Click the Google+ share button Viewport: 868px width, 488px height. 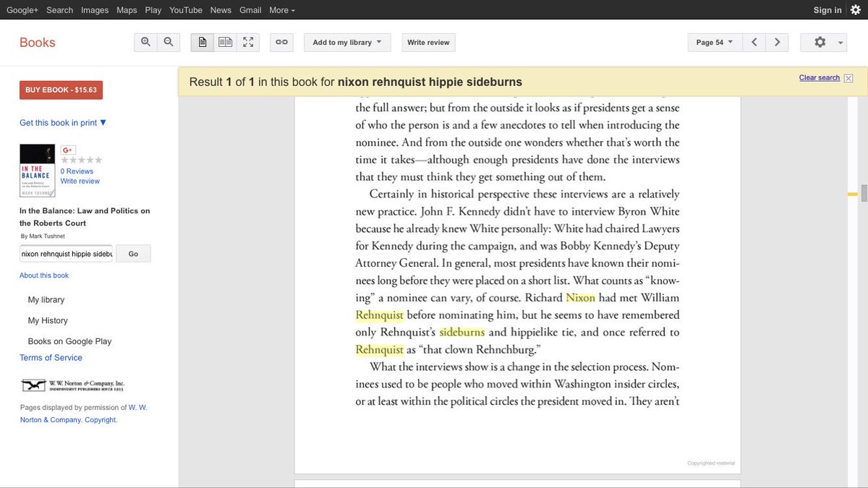(68, 150)
